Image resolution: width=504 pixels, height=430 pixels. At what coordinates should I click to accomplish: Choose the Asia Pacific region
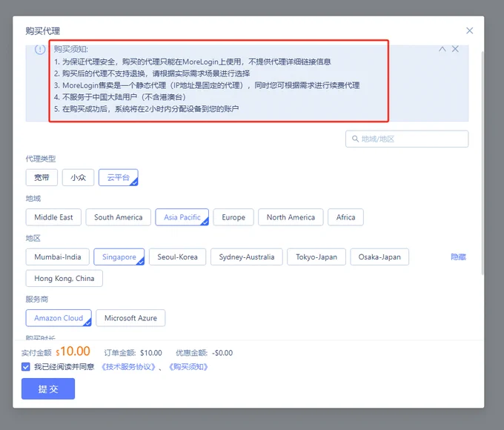click(x=182, y=217)
